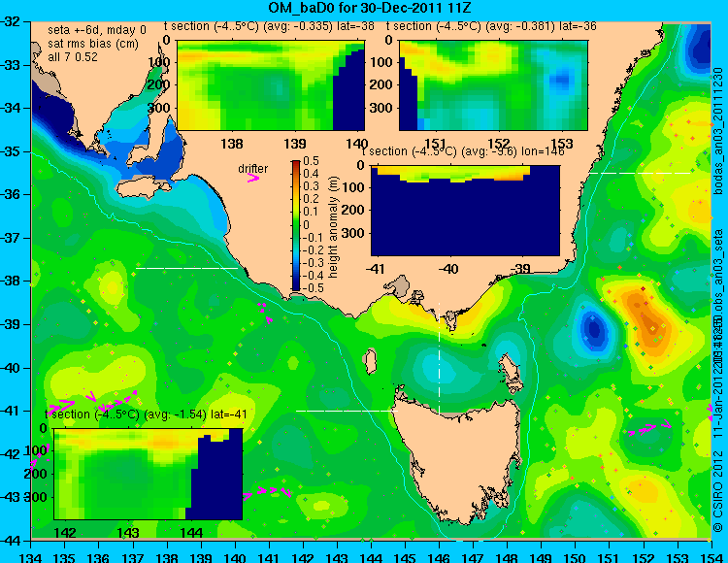Click the magenta drifter arrow under 'drifter' label

pyautogui.click(x=253, y=178)
